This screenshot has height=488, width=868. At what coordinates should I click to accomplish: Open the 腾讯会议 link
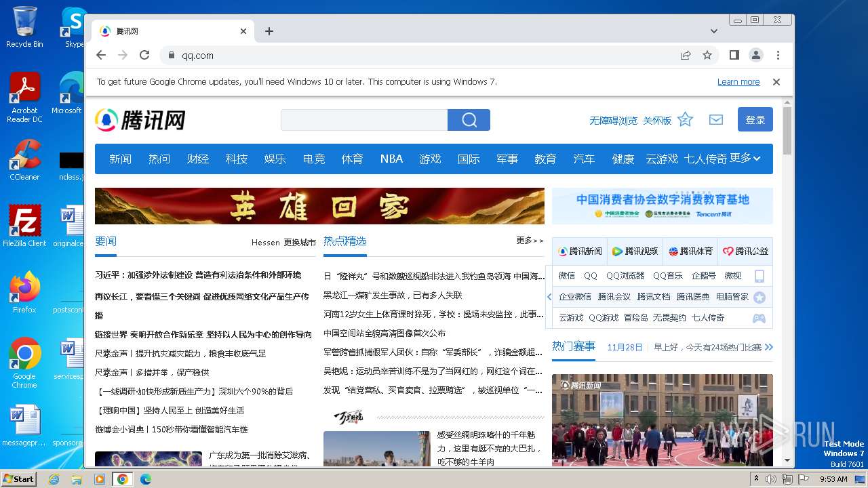[614, 297]
